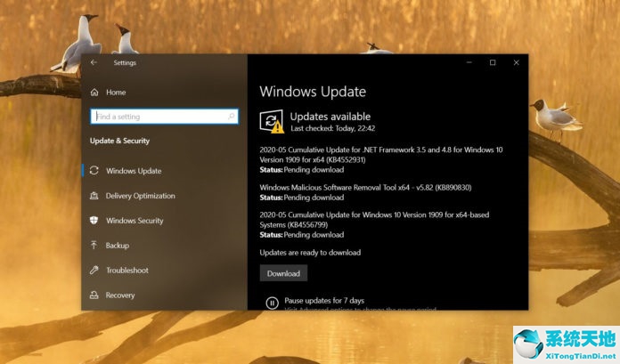
Task: Open Delivery Optimization section
Action: point(141,196)
